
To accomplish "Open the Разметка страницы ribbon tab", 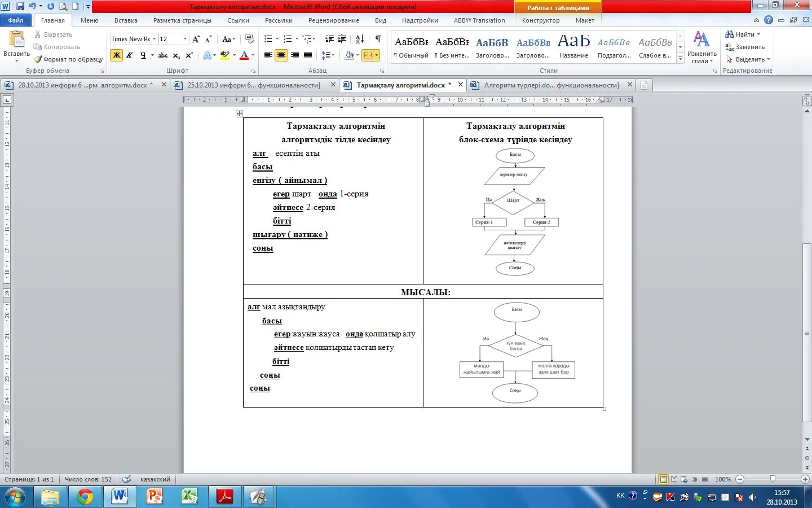I will click(182, 20).
